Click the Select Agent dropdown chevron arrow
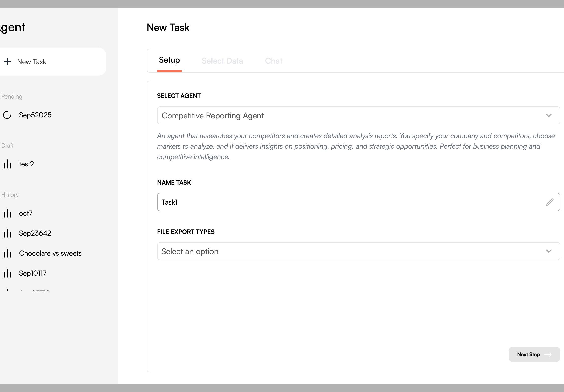Image resolution: width=564 pixels, height=392 pixels. click(549, 116)
